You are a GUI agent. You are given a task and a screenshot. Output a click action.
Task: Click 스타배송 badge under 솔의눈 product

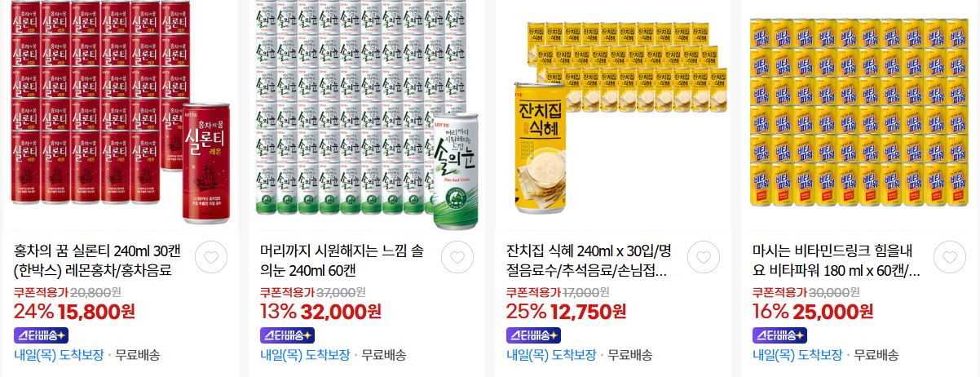tap(288, 335)
